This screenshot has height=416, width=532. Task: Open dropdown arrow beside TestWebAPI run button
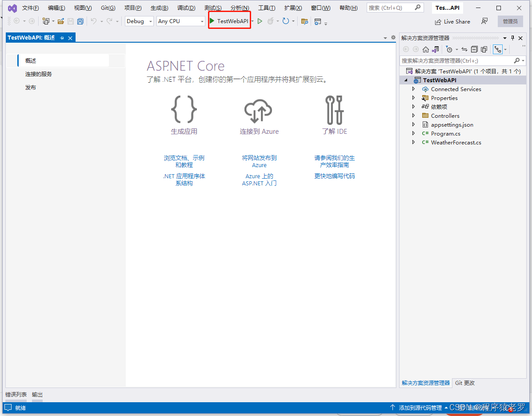click(252, 21)
